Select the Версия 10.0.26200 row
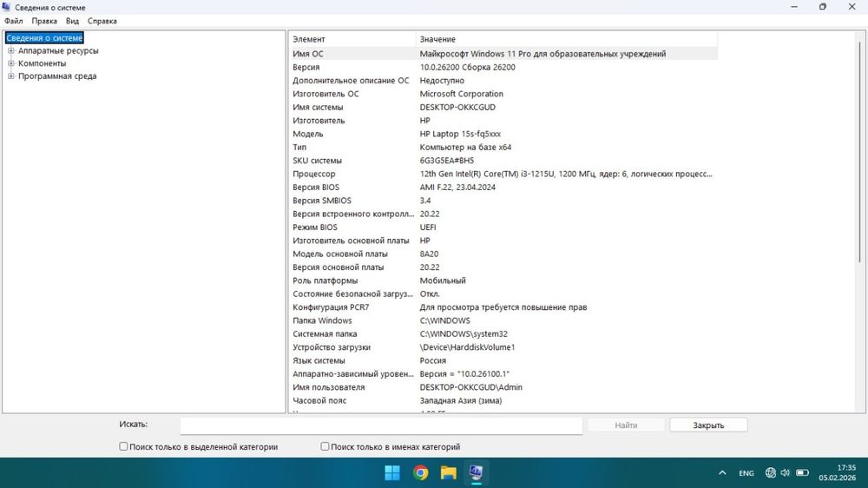 503,67
